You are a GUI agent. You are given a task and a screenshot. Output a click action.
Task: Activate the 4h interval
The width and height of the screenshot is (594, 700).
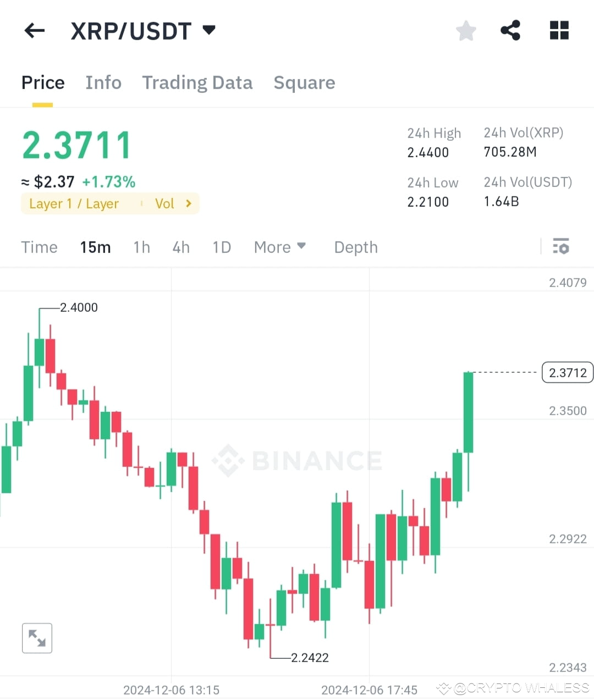coord(181,247)
